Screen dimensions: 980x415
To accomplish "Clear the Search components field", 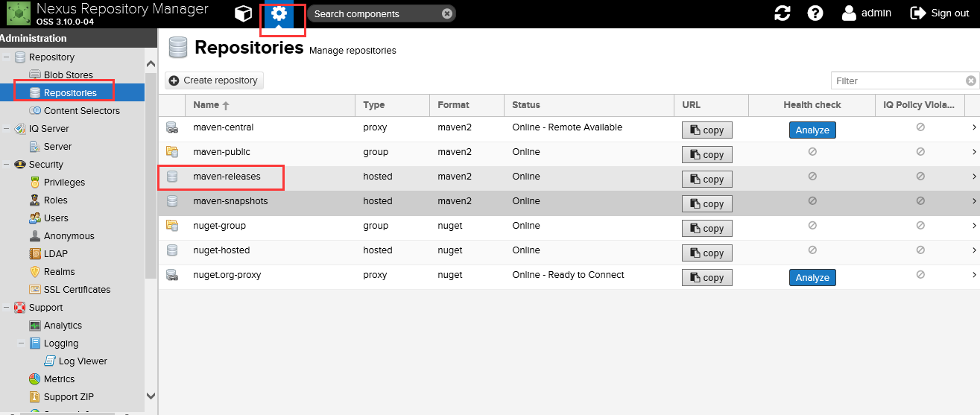I will pos(446,13).
